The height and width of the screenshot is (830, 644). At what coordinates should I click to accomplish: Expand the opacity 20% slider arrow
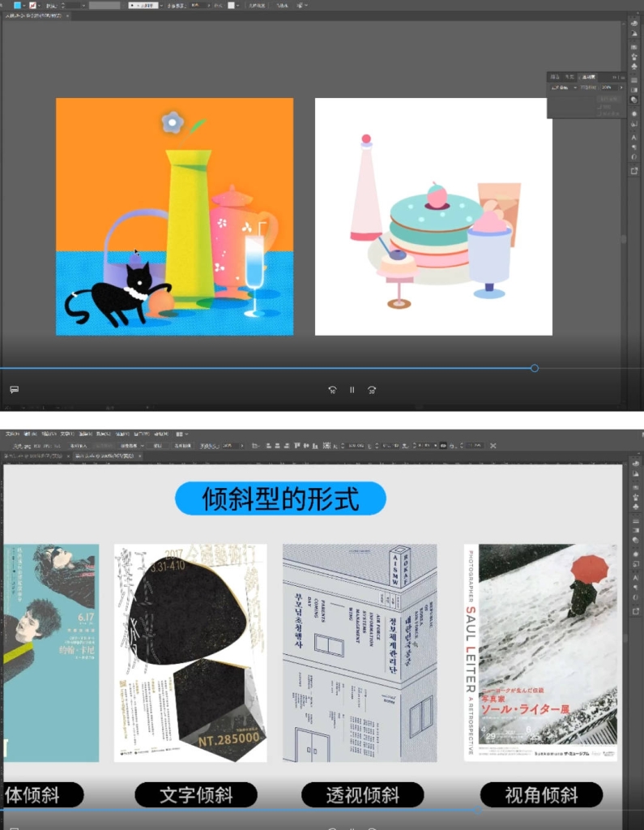point(621,87)
